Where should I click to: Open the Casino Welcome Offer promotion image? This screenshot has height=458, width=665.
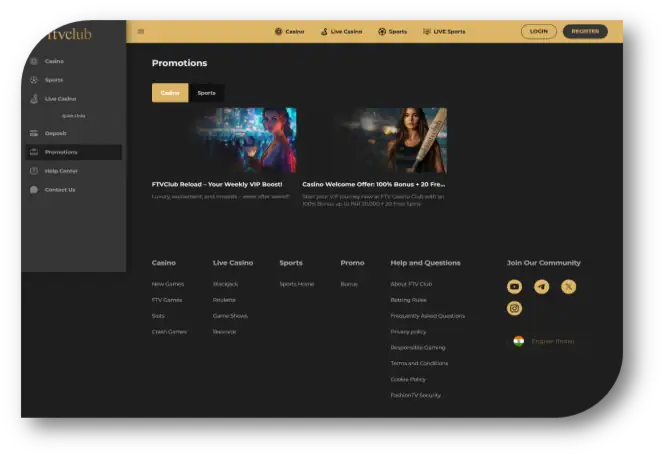coord(374,140)
